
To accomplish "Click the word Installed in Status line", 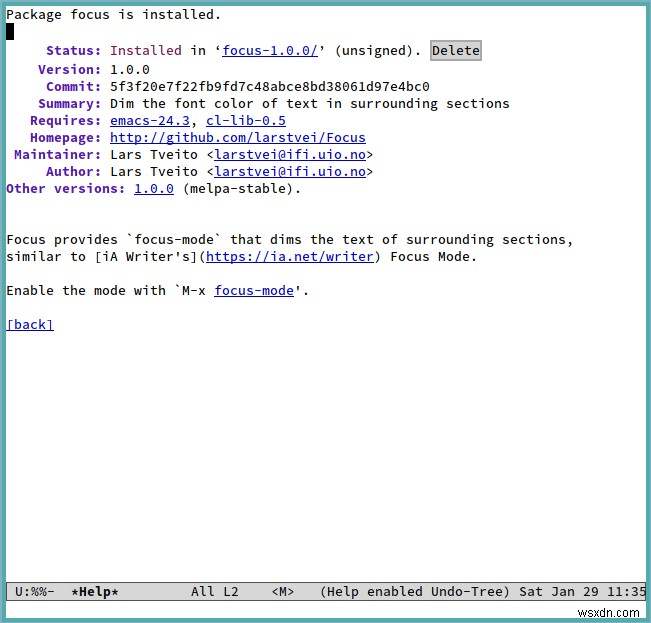I will (146, 51).
